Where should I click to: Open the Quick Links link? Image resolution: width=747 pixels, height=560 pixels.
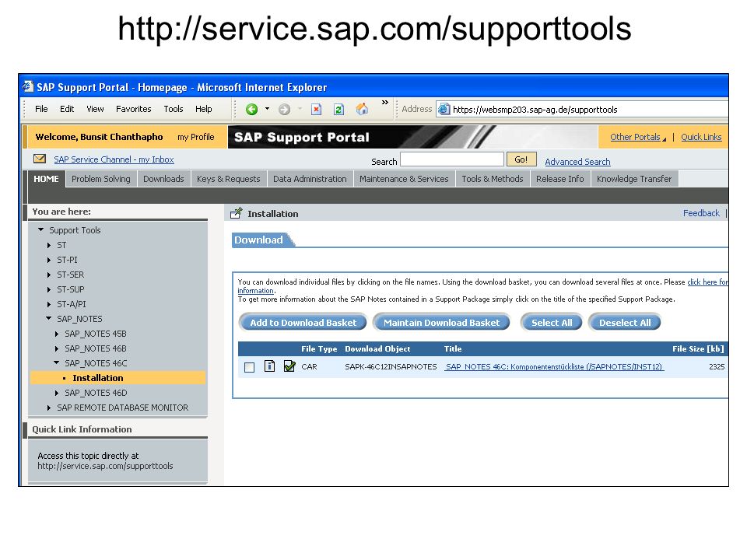tap(701, 137)
